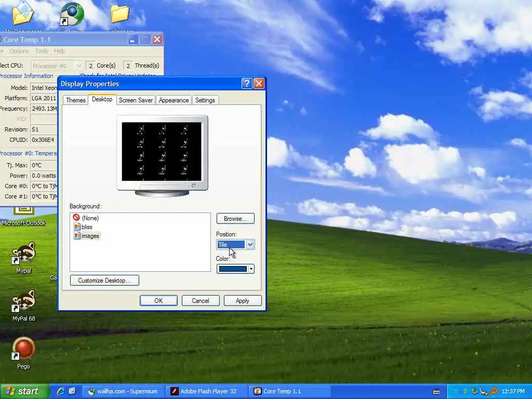The width and height of the screenshot is (532, 399).
Task: Switch to the Desktop tab
Action: point(102,99)
